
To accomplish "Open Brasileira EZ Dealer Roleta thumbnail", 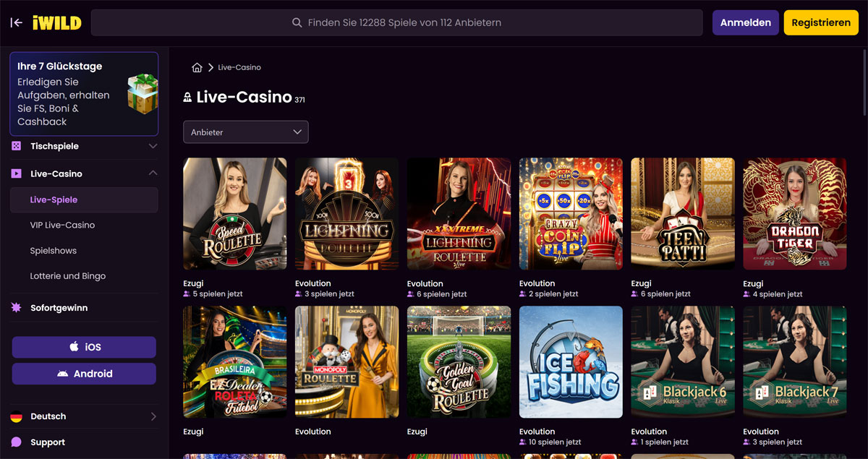I will coord(235,362).
